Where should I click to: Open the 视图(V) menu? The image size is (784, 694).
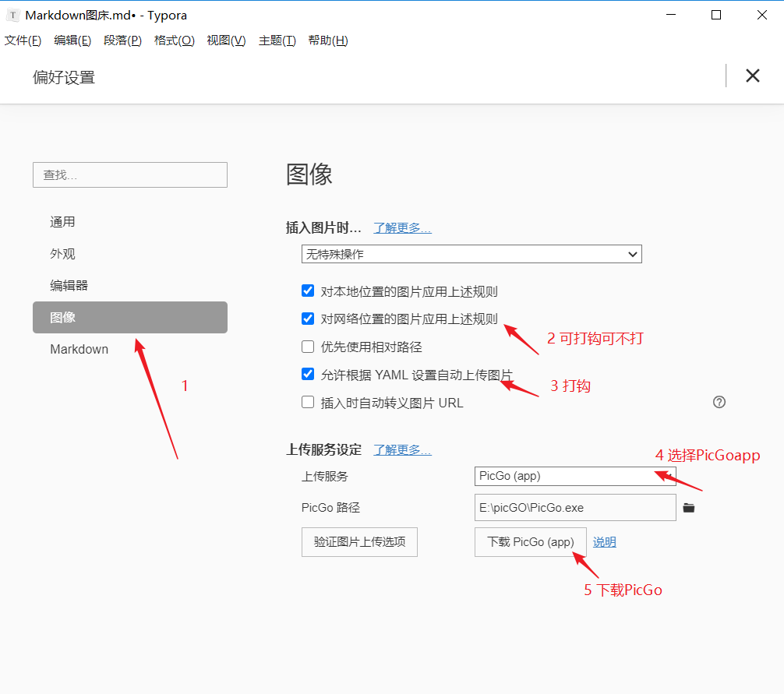point(226,41)
